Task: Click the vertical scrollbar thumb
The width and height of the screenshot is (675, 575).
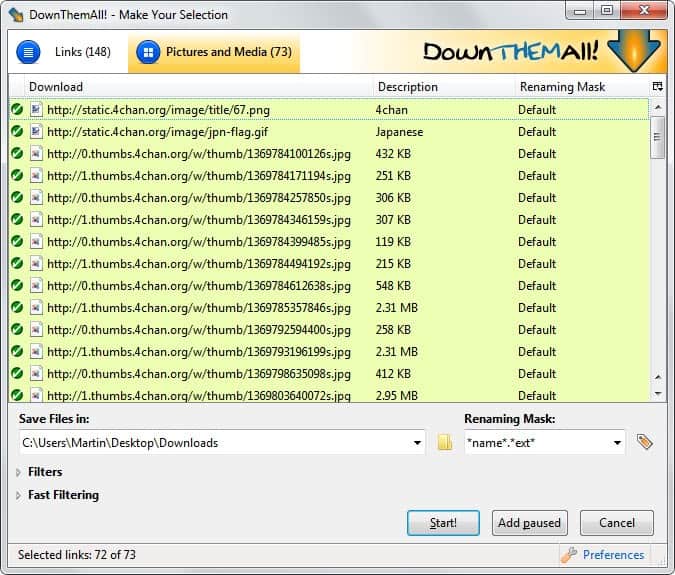Action: (657, 137)
